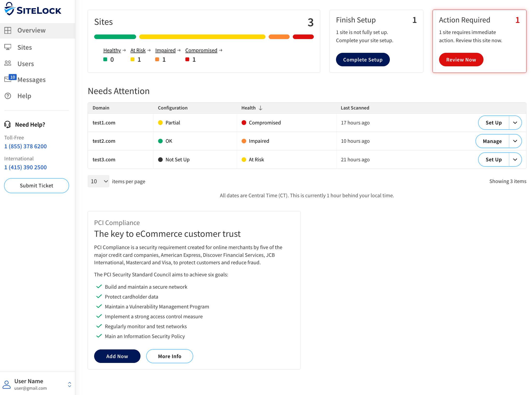Viewport: 532px width, 395px height.
Task: Click the Complete Setup button
Action: [363, 60]
